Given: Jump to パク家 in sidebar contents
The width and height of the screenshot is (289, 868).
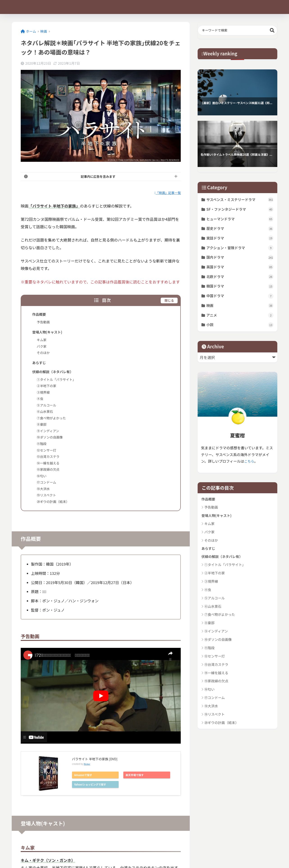Looking at the screenshot, I should click(x=209, y=532).
